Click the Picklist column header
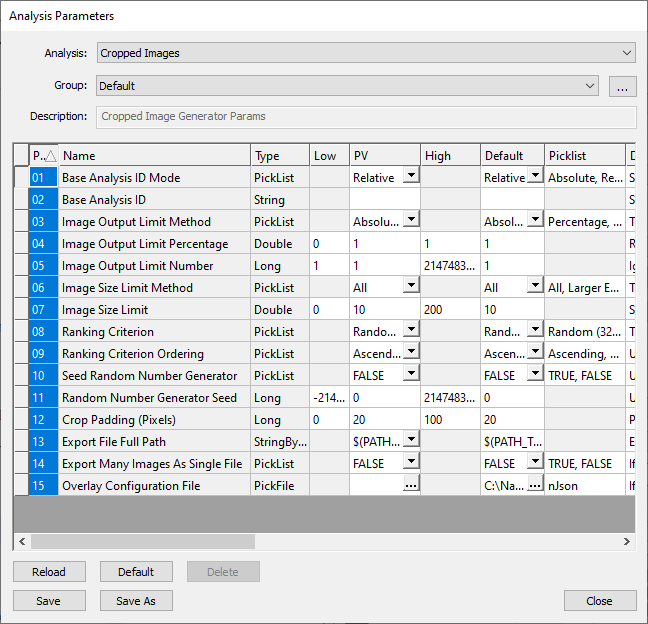 pyautogui.click(x=584, y=156)
